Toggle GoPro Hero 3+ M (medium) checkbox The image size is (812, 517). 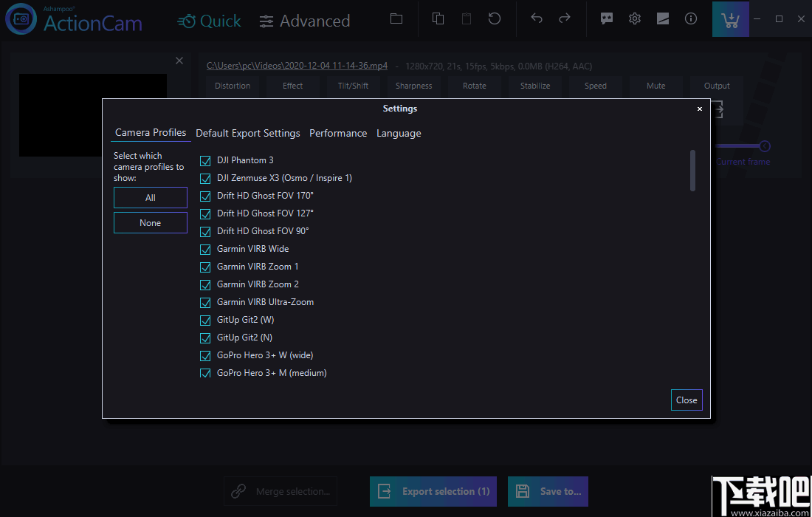(x=206, y=372)
